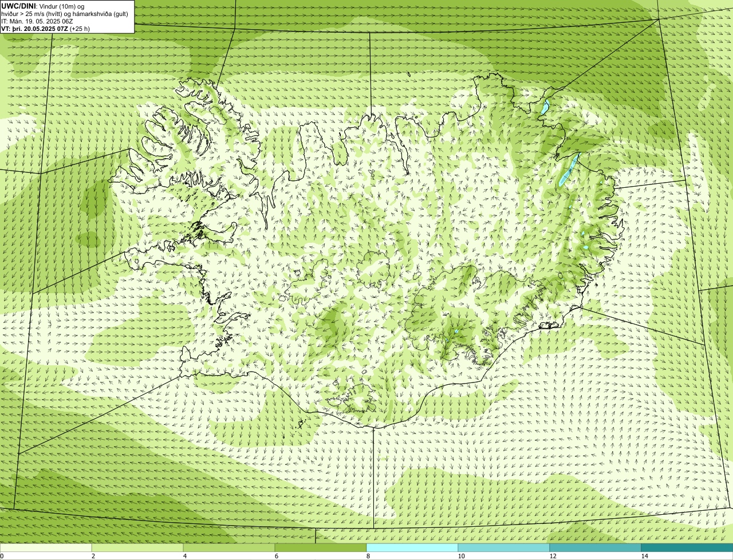Click the palest 0–2 legend color swatch

pyautogui.click(x=46, y=547)
